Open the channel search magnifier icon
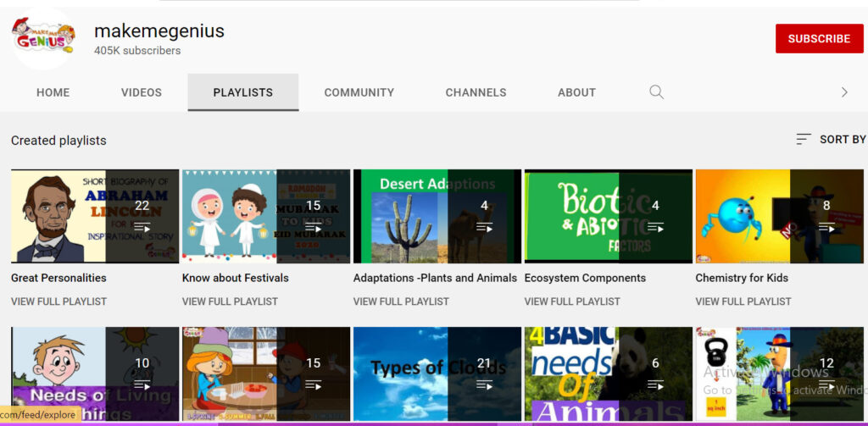 (x=656, y=92)
